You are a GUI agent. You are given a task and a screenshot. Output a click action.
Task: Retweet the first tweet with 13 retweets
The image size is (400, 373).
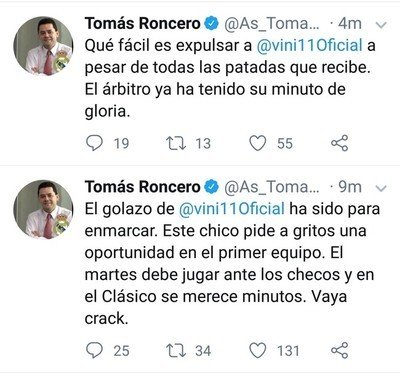pyautogui.click(x=176, y=143)
